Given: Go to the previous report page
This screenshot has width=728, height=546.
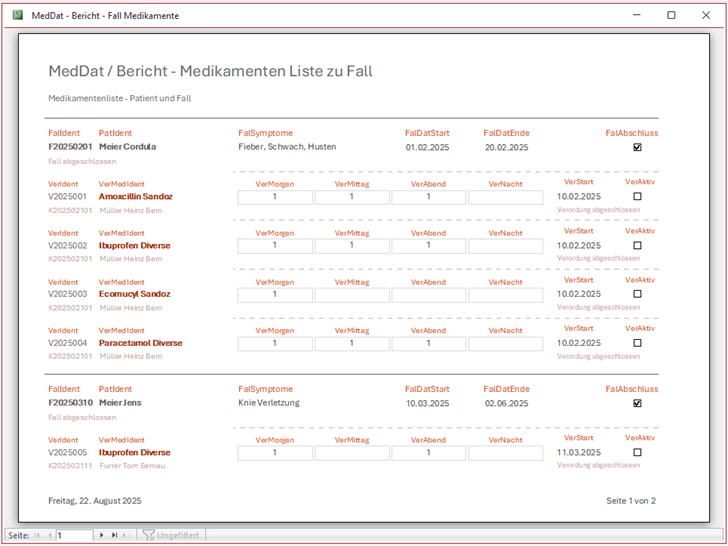Looking at the screenshot, I should tap(50, 536).
